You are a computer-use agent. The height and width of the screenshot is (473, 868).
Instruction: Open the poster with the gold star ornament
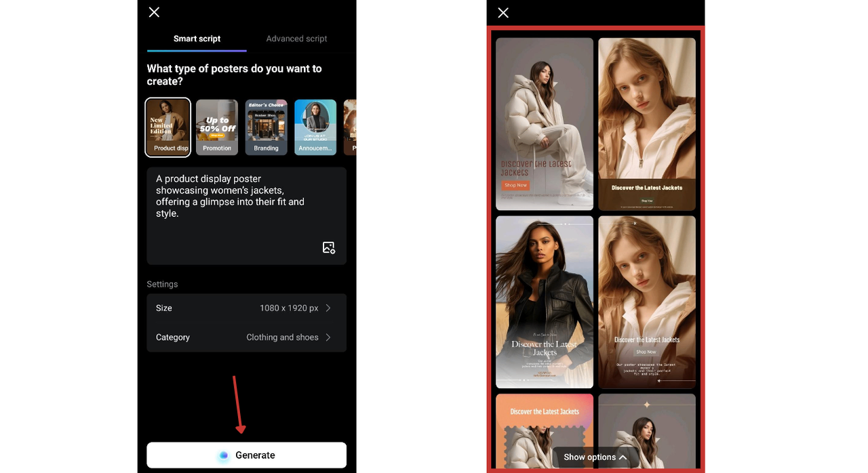point(647,431)
